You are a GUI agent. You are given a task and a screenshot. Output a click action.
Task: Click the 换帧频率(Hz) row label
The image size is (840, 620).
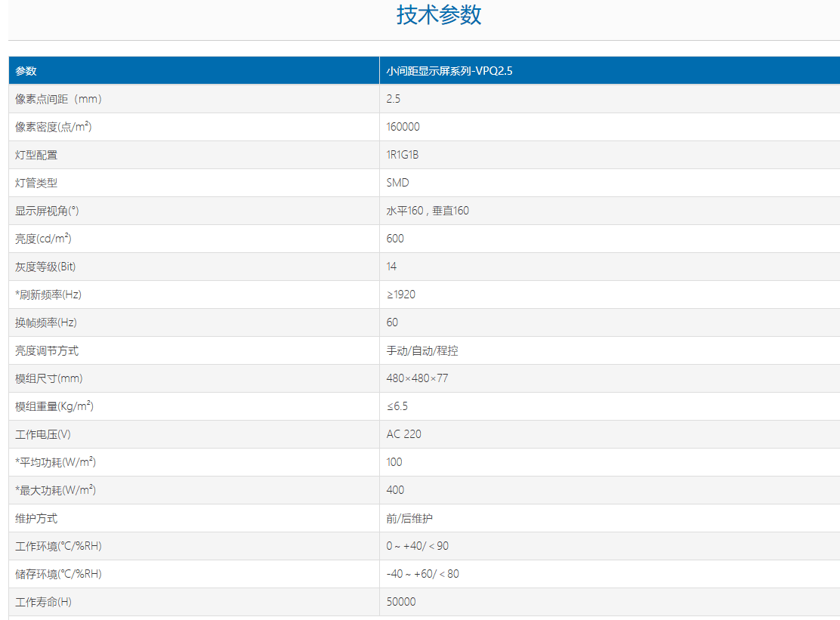[46, 322]
